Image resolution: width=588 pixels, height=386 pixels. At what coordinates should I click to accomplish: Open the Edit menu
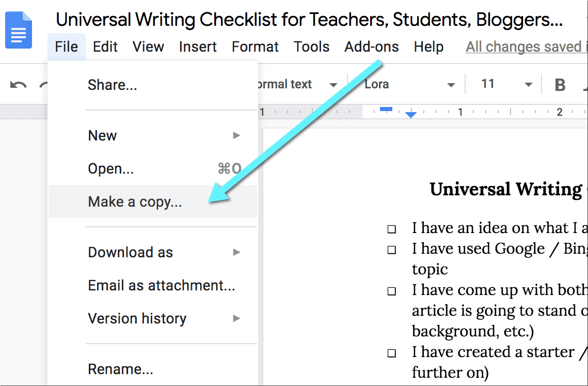click(105, 47)
